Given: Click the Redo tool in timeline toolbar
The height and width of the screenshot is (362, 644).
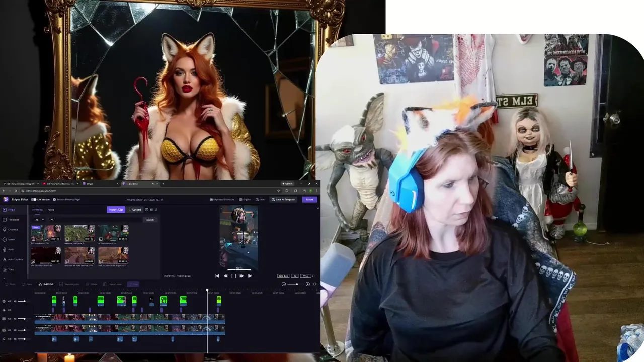Looking at the screenshot, I should 27,284.
